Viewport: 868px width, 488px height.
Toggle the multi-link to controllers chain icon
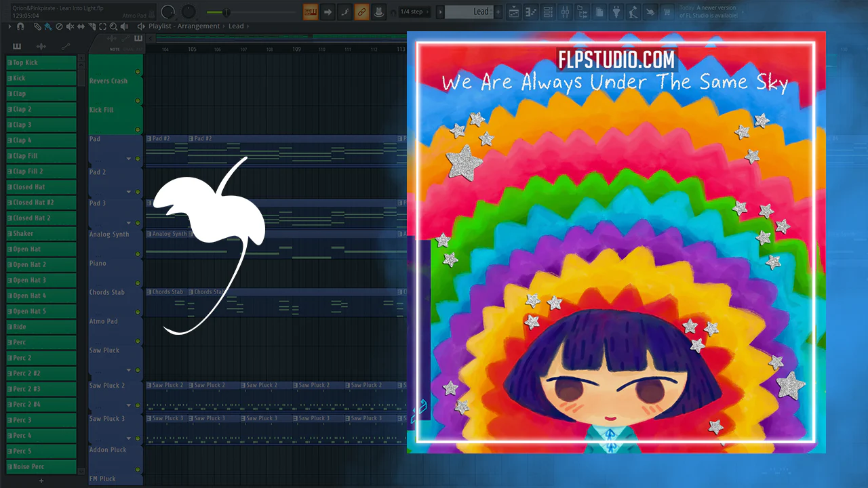(x=361, y=12)
